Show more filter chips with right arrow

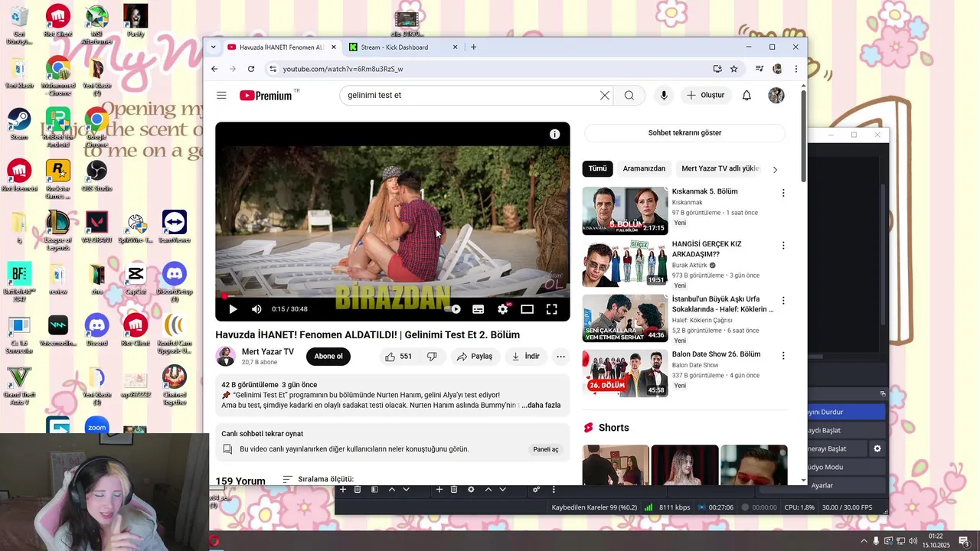pyautogui.click(x=775, y=169)
